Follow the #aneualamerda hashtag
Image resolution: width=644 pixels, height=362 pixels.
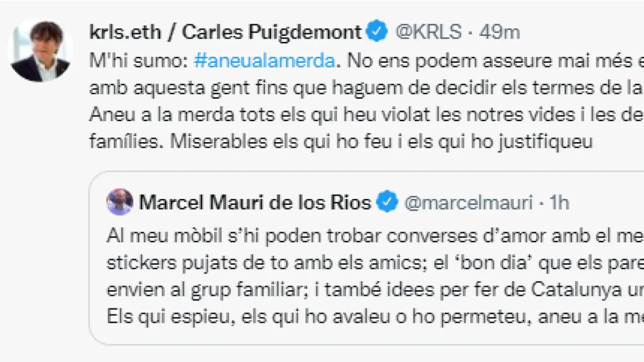(x=264, y=62)
